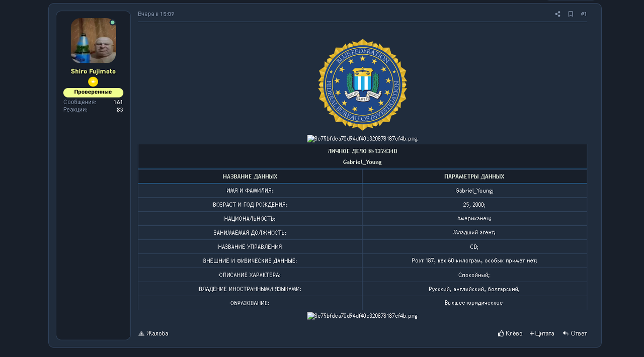The height and width of the screenshot is (357, 644).
Task: Click the Русский, английский, болгарский; value
Action: (x=474, y=289)
